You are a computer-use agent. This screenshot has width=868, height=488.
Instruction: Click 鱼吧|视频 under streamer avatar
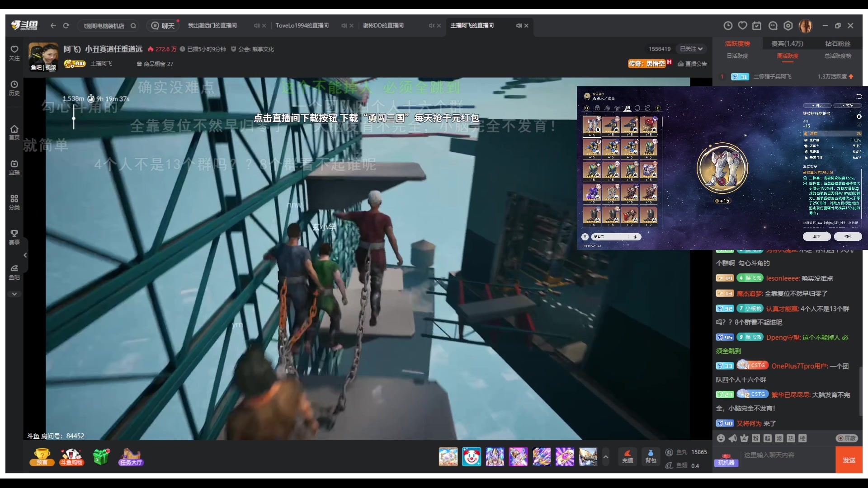click(x=43, y=68)
